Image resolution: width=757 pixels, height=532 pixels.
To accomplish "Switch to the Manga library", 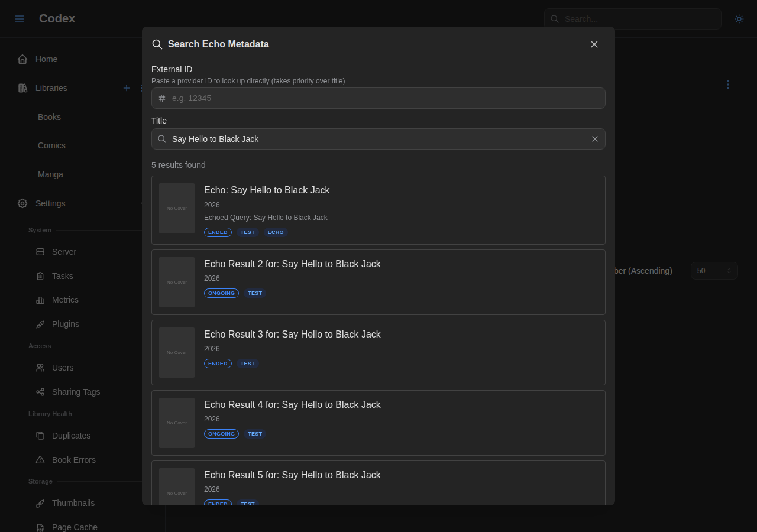I will (x=50, y=174).
